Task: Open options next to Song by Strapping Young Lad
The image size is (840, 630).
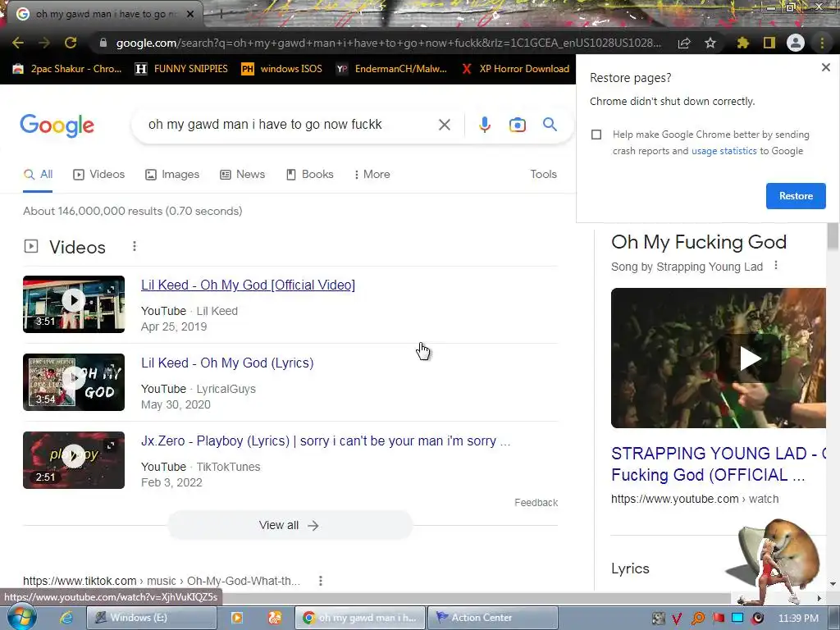Action: 776,266
